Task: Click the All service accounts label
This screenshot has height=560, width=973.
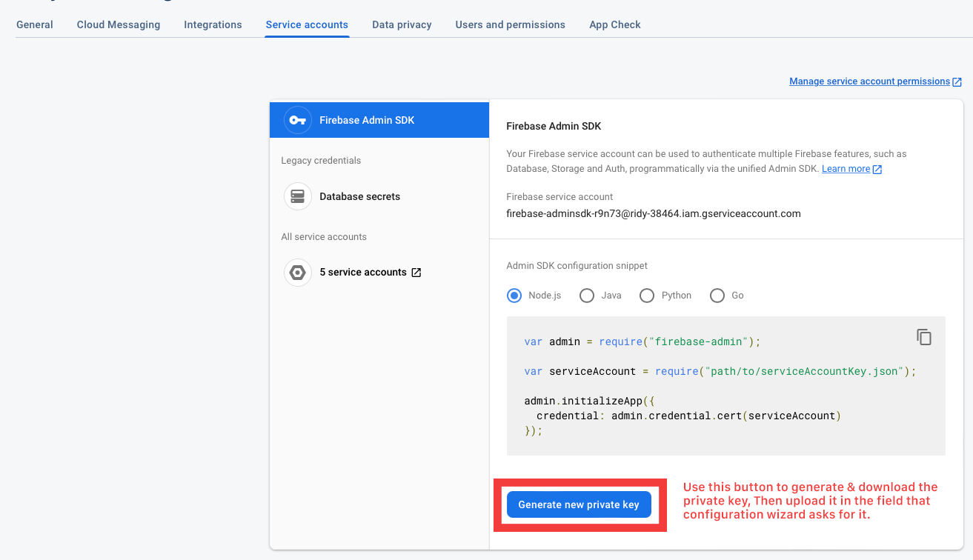Action: (x=324, y=237)
